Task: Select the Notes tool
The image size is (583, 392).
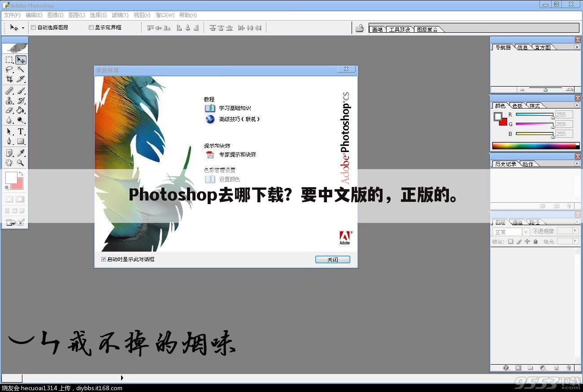Action: tap(9, 153)
